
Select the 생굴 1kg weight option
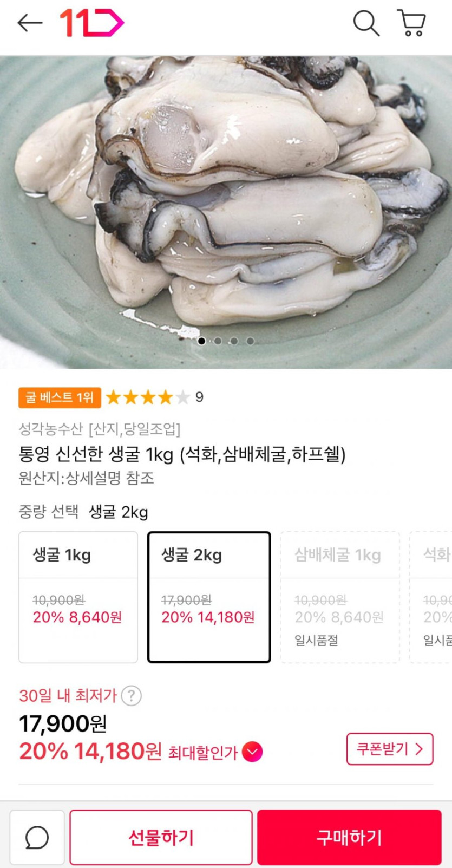[78, 597]
